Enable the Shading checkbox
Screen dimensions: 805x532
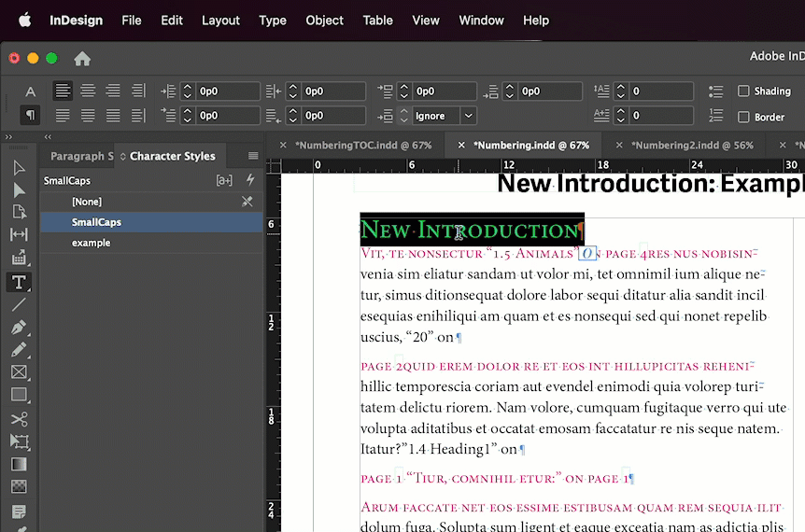743,91
